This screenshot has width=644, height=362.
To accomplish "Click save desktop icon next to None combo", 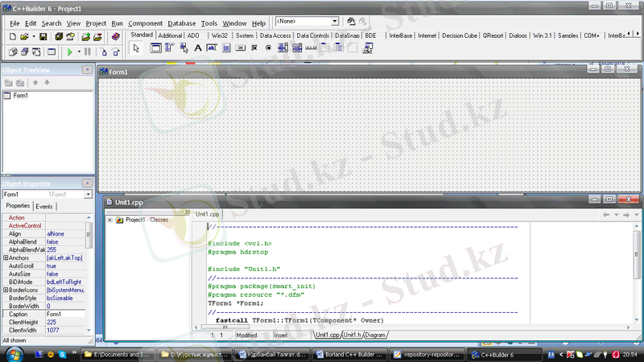I will (351, 22).
